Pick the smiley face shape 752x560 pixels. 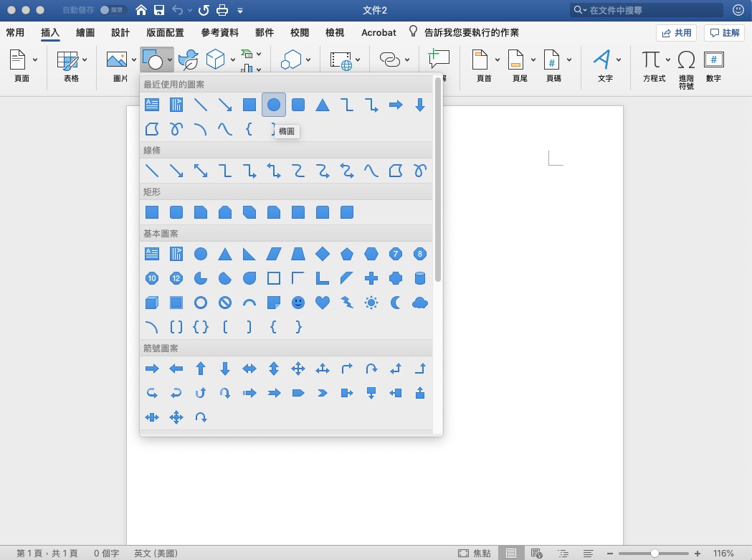click(298, 303)
